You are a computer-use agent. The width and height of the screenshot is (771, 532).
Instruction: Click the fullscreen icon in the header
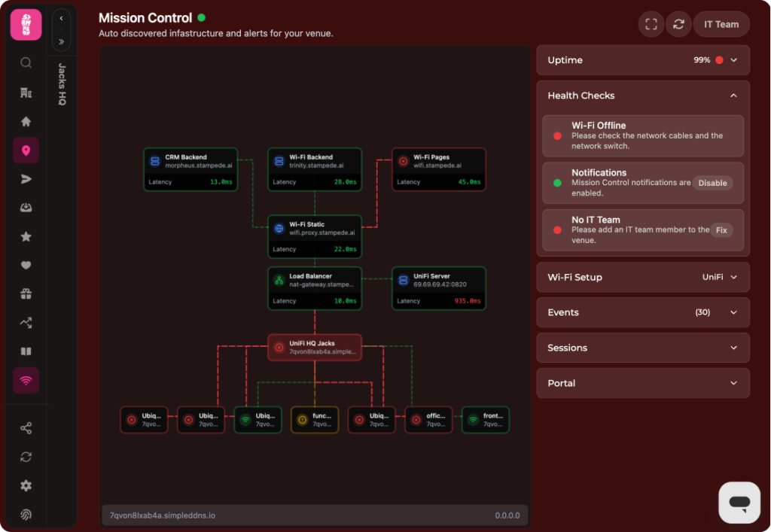coord(651,24)
